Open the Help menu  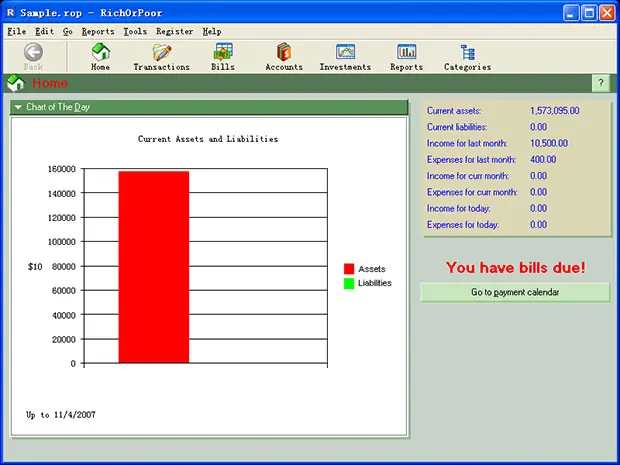coord(212,31)
